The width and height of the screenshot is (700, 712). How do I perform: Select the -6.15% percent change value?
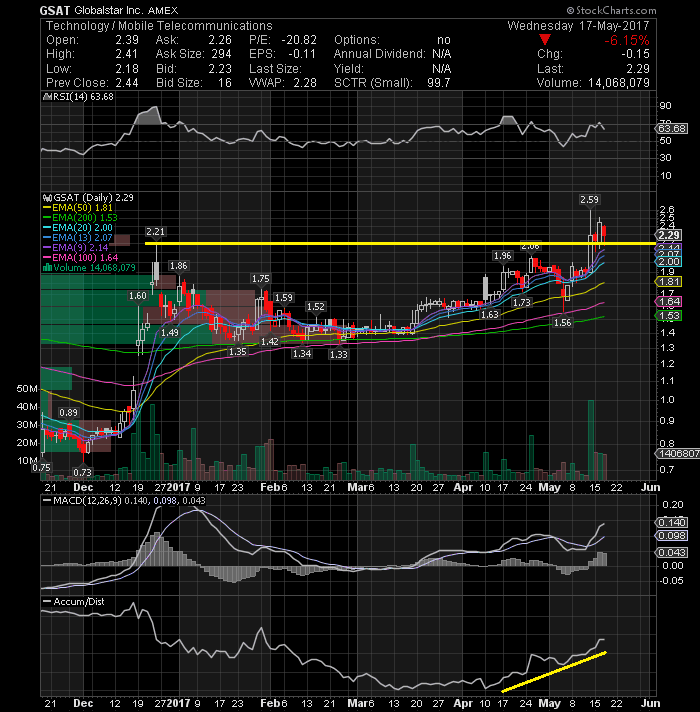point(626,40)
